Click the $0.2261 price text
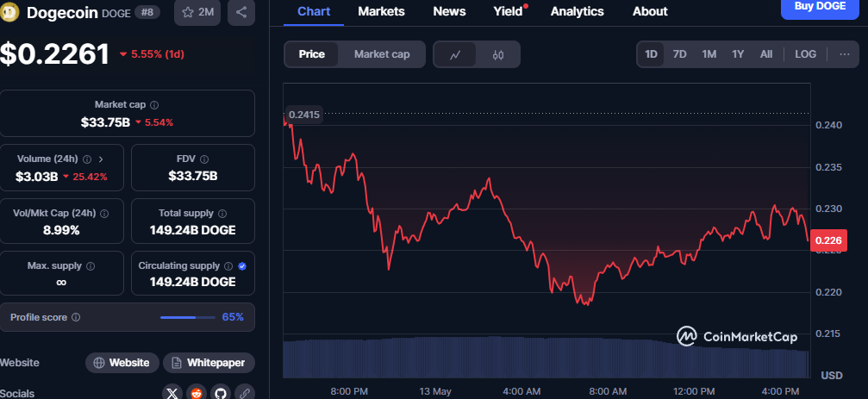Screen dimensions: 868x399 [x=54, y=54]
